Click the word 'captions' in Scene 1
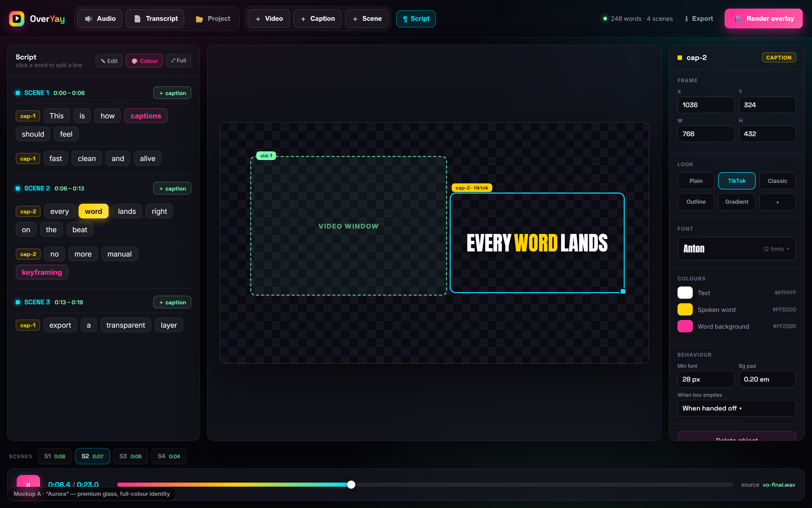 coord(146,116)
